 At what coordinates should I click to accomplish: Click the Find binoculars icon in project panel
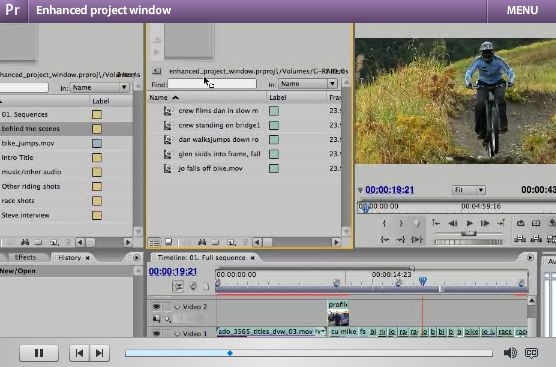202,243
